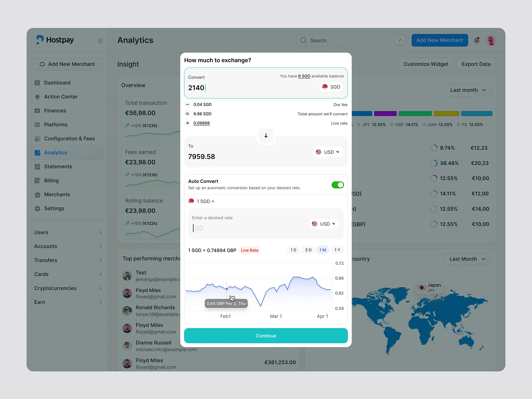Click the swap direction arrow in exchange dialog

pyautogui.click(x=266, y=136)
